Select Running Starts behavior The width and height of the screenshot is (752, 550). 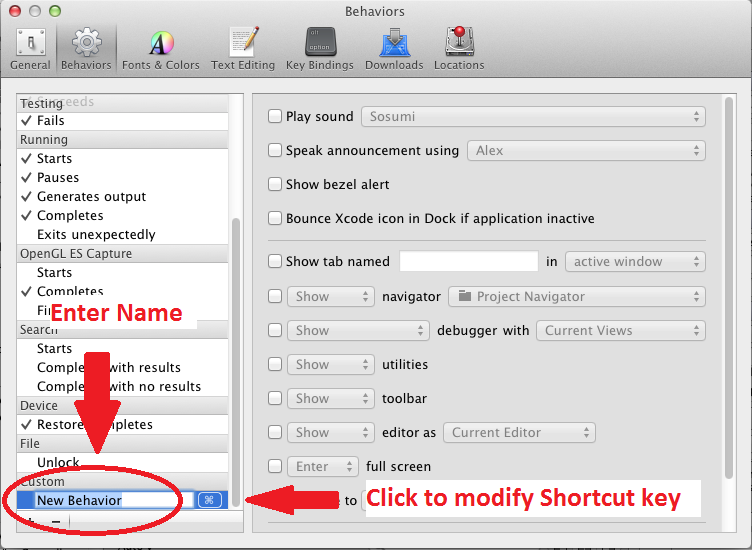[122, 158]
